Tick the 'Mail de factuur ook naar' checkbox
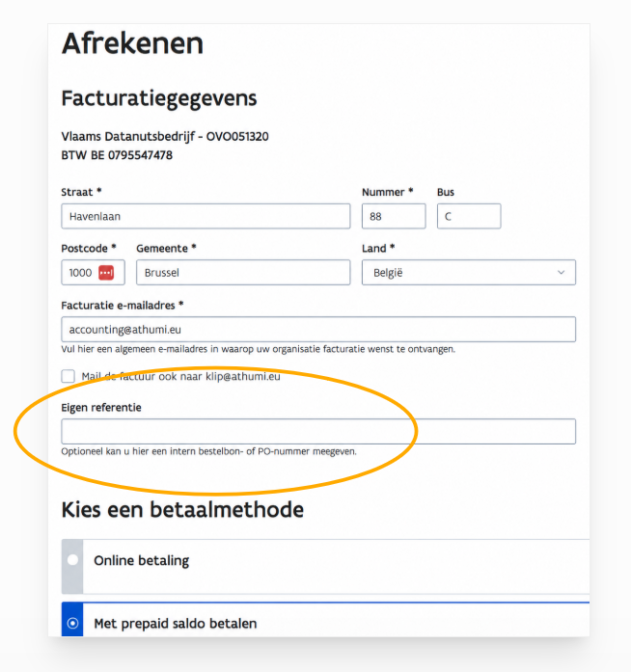 (68, 376)
